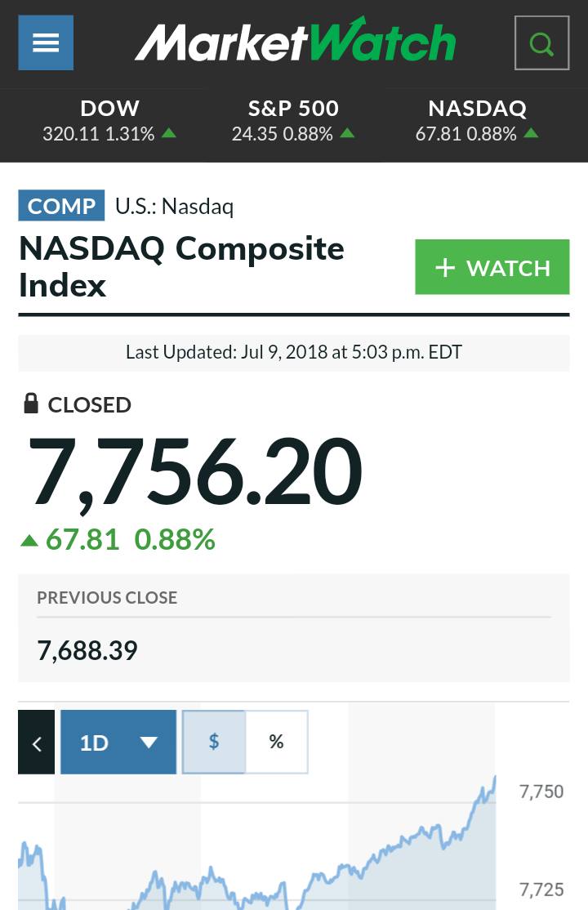Open the hamburger menu
This screenshot has width=588, height=910.
click(46, 42)
